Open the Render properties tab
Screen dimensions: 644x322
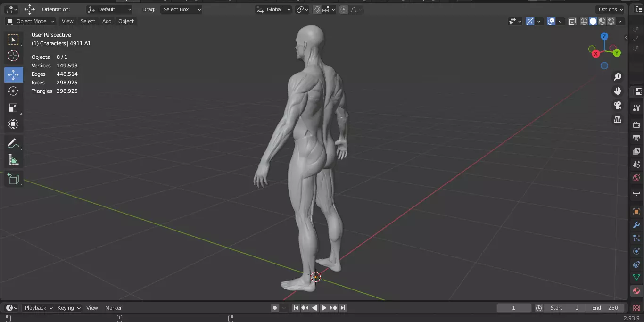(636, 124)
